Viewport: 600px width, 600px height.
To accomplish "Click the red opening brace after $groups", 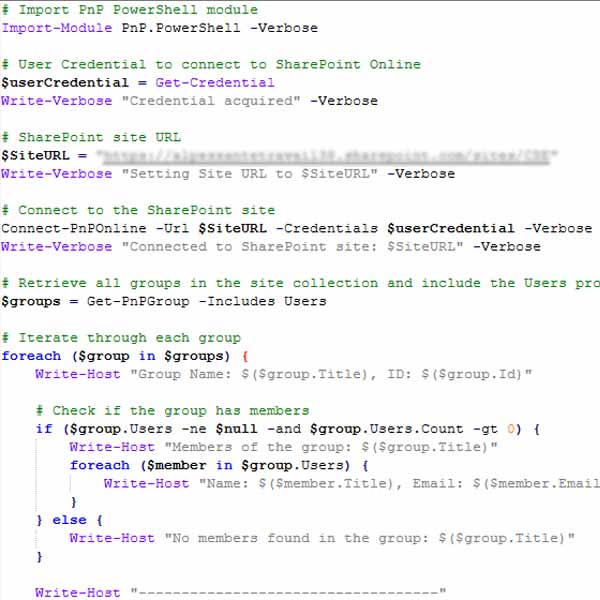I will 245,356.
